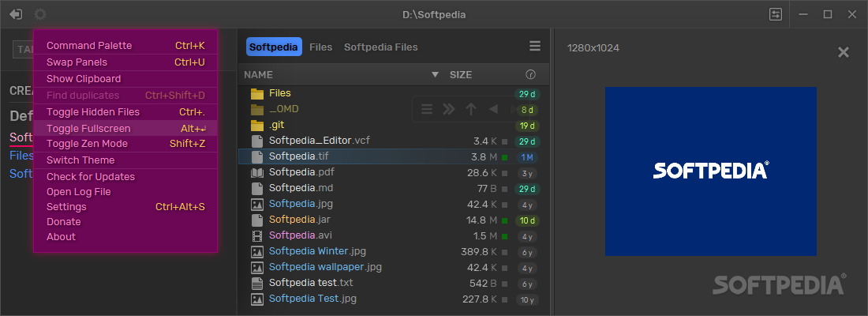
Task: Click the 10 d badge on Softpedia.jar row
Action: pos(527,220)
